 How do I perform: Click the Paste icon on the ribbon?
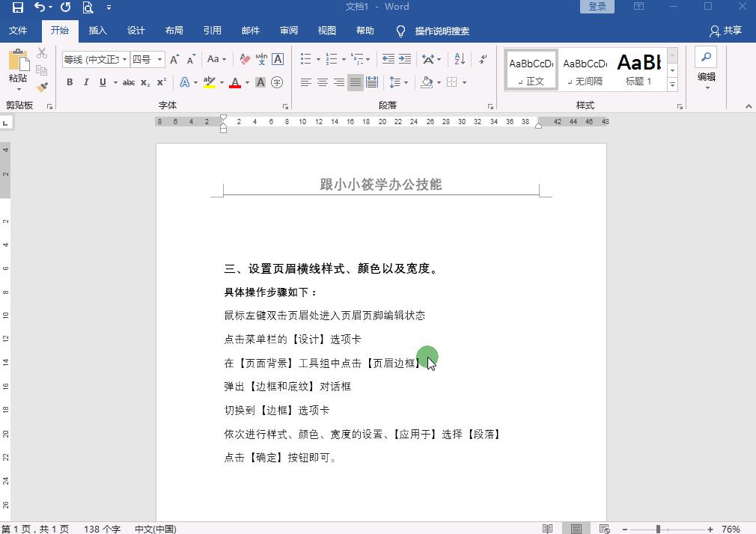pos(17,60)
